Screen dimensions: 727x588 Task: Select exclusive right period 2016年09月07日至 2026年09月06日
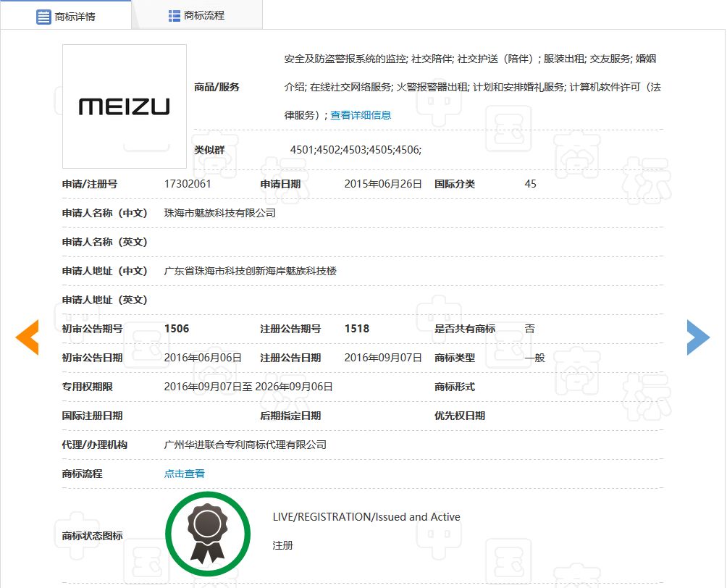248,387
